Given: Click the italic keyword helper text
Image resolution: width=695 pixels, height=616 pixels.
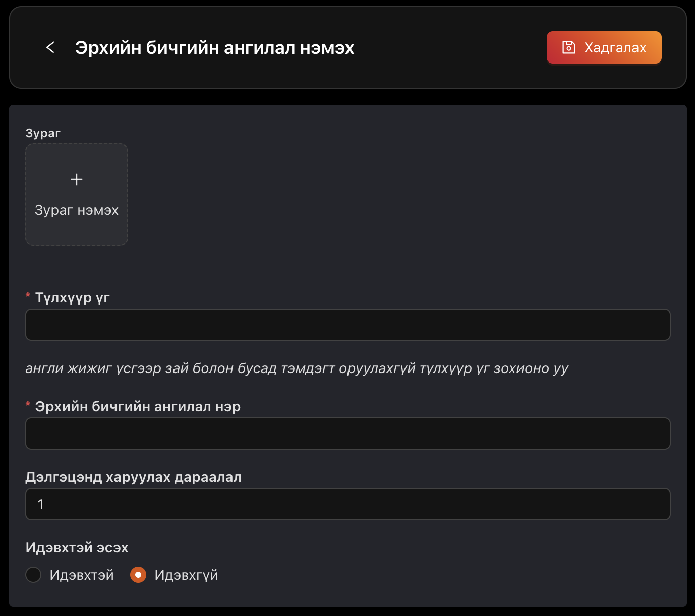Looking at the screenshot, I should coord(297,368).
